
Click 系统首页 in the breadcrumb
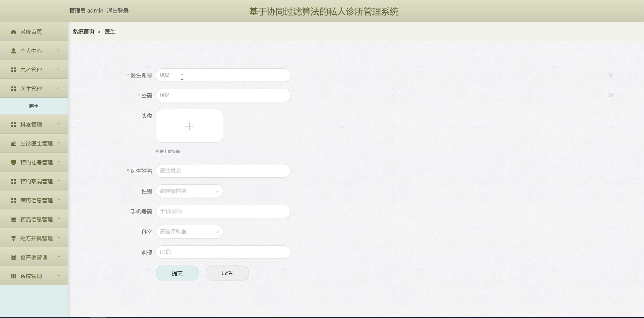click(84, 31)
